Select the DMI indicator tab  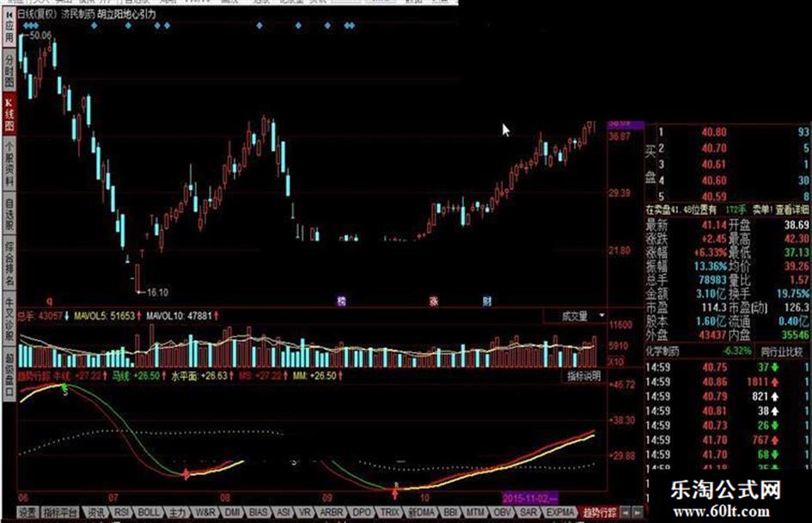(233, 513)
